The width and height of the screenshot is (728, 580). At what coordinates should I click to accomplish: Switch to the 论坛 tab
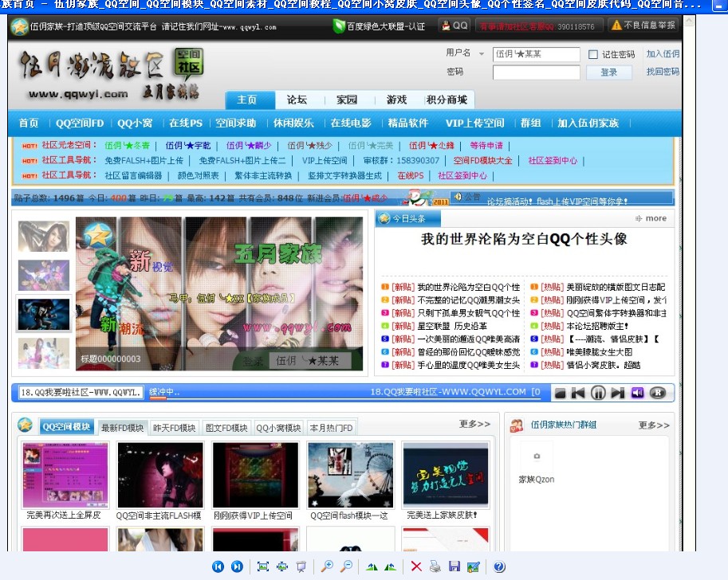coord(297,100)
